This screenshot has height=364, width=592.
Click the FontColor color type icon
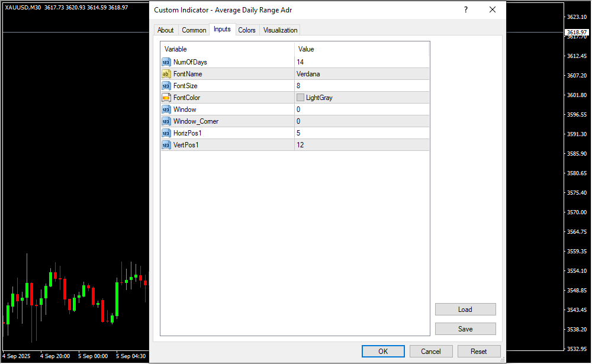coord(166,98)
